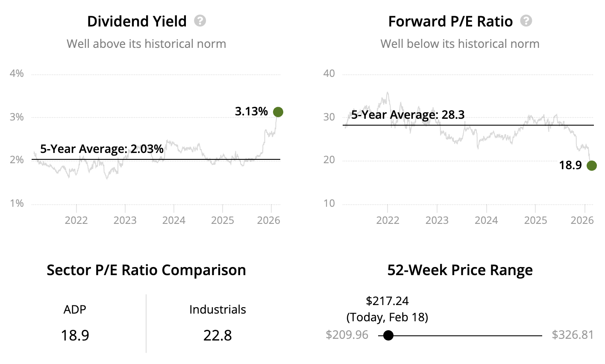Click the 2022 label on forward P/E chart

tap(388, 220)
